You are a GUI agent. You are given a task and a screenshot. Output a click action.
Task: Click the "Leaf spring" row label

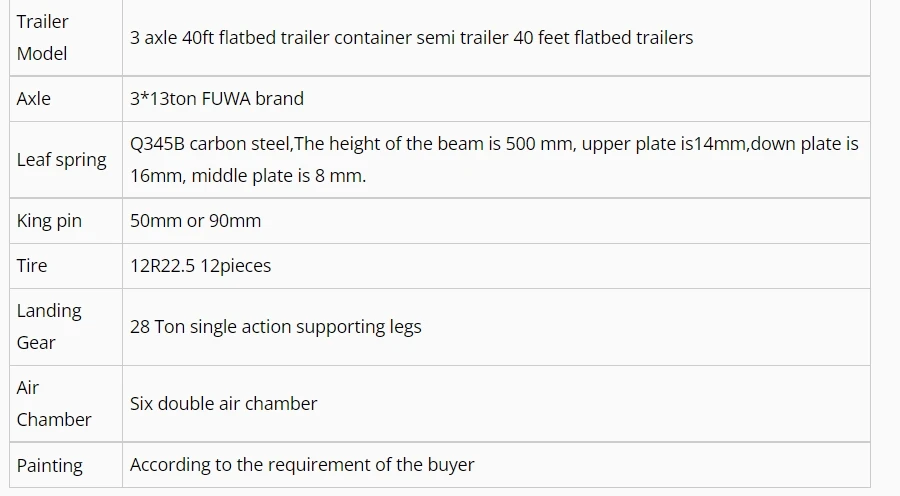[x=61, y=160]
